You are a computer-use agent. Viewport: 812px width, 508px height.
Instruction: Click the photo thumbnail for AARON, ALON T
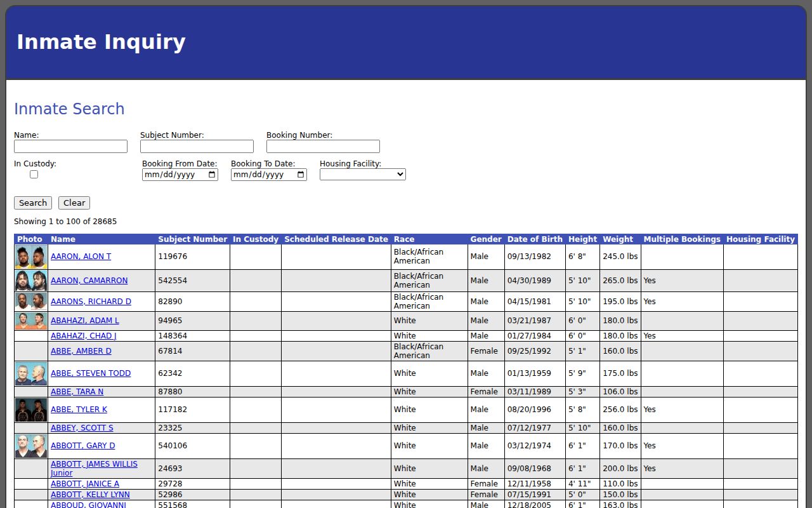pyautogui.click(x=31, y=257)
